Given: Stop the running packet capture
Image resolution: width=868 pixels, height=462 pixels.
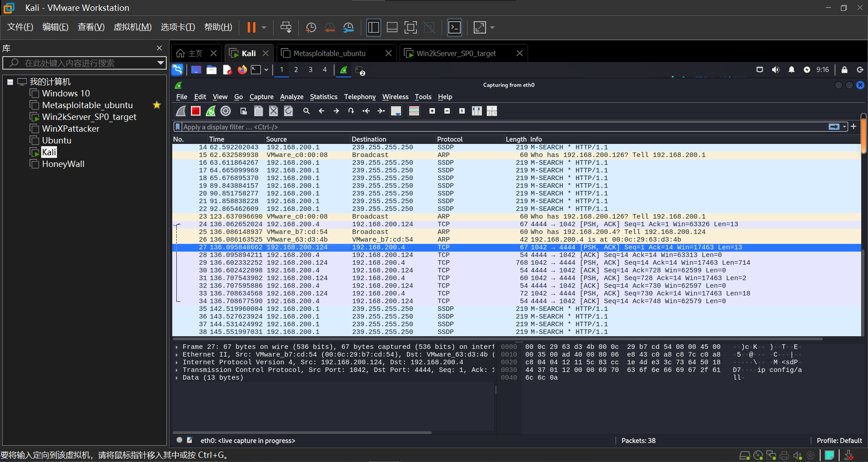Looking at the screenshot, I should pos(195,111).
